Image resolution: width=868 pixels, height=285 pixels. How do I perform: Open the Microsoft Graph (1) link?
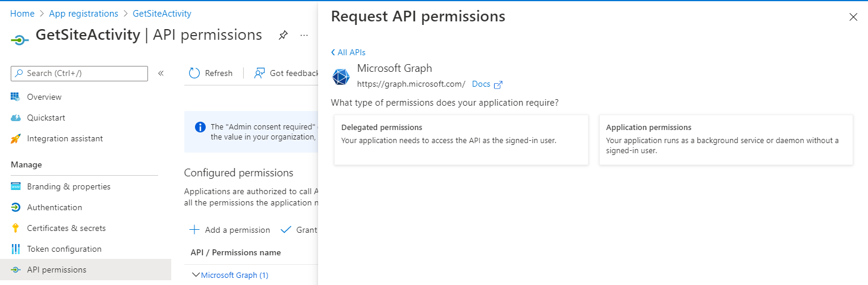234,275
